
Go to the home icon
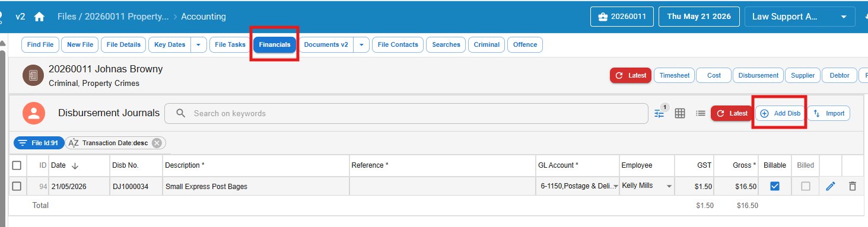(39, 17)
